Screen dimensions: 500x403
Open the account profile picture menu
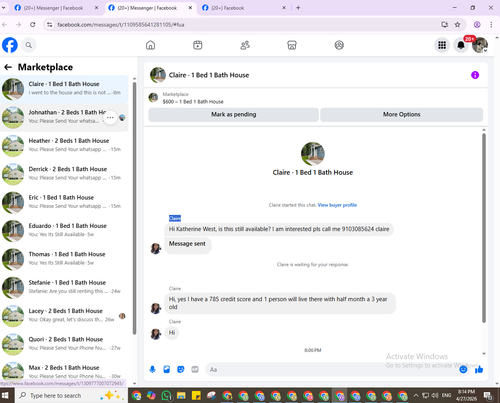480,45
